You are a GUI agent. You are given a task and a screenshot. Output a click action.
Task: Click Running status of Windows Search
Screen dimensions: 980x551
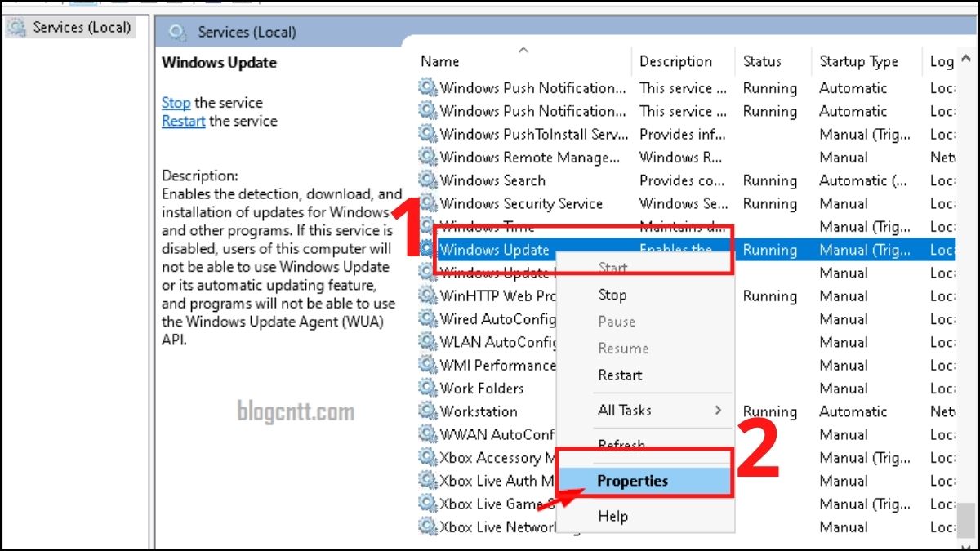point(770,180)
